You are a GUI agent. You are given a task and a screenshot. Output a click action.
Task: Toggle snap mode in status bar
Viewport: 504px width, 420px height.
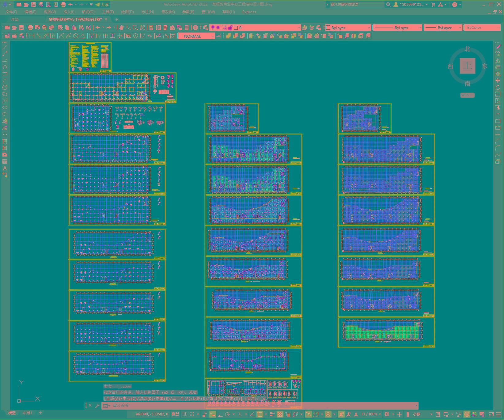coord(192,414)
